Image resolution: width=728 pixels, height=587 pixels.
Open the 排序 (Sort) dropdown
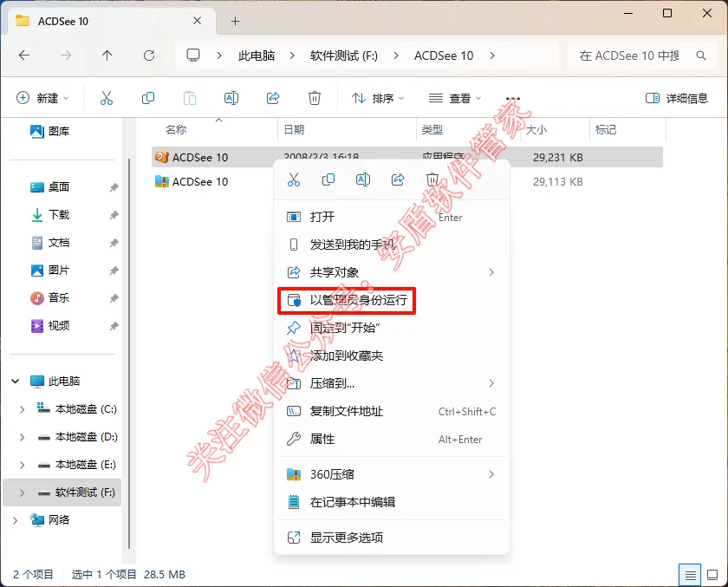378,98
